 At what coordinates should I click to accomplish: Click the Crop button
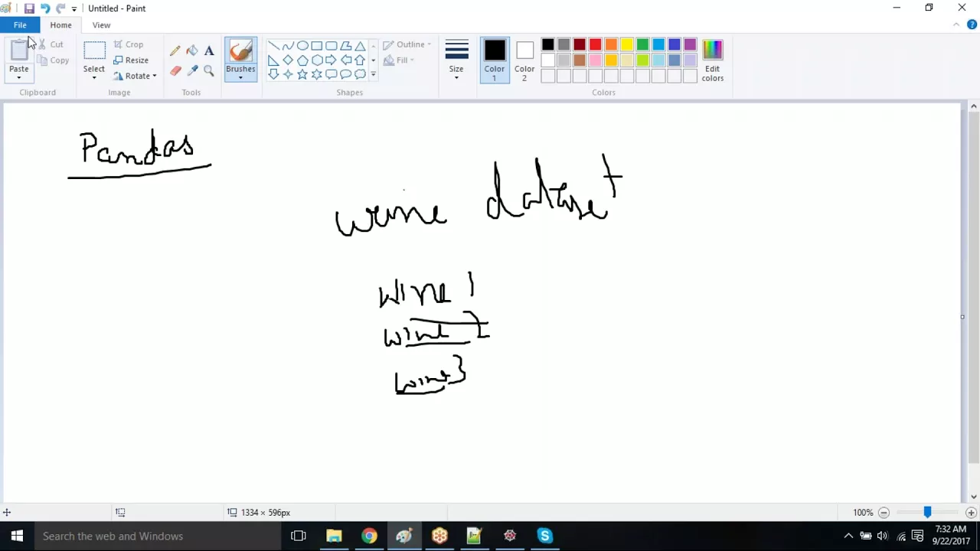[129, 44]
